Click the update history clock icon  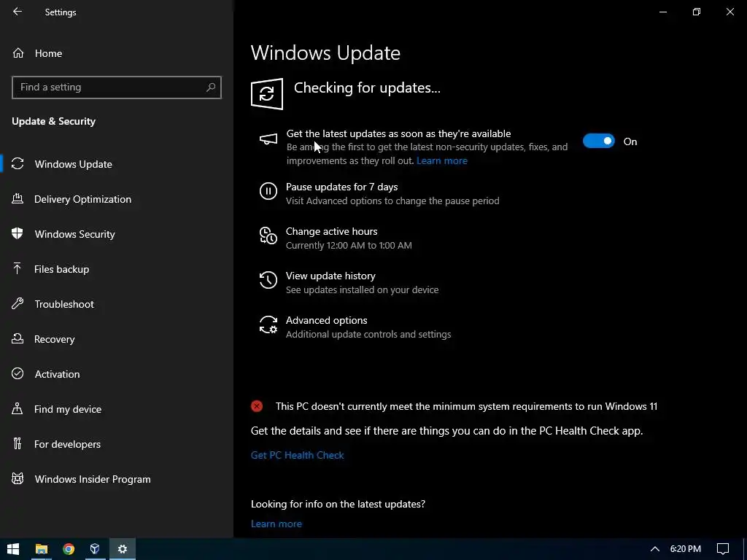coord(268,280)
